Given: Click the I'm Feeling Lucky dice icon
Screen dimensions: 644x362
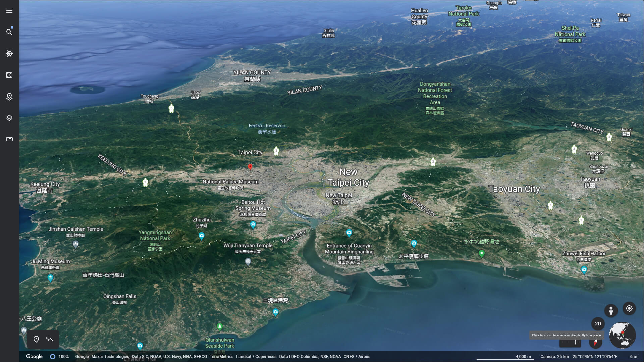Looking at the screenshot, I should [9, 75].
